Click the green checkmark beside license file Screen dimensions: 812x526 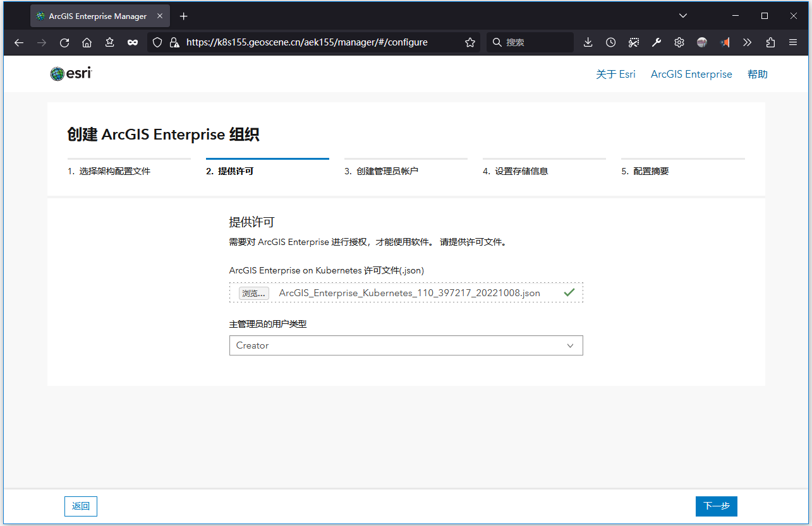569,292
